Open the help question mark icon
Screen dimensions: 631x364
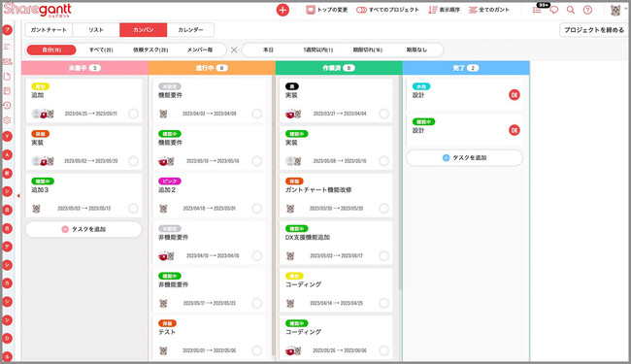pos(587,10)
